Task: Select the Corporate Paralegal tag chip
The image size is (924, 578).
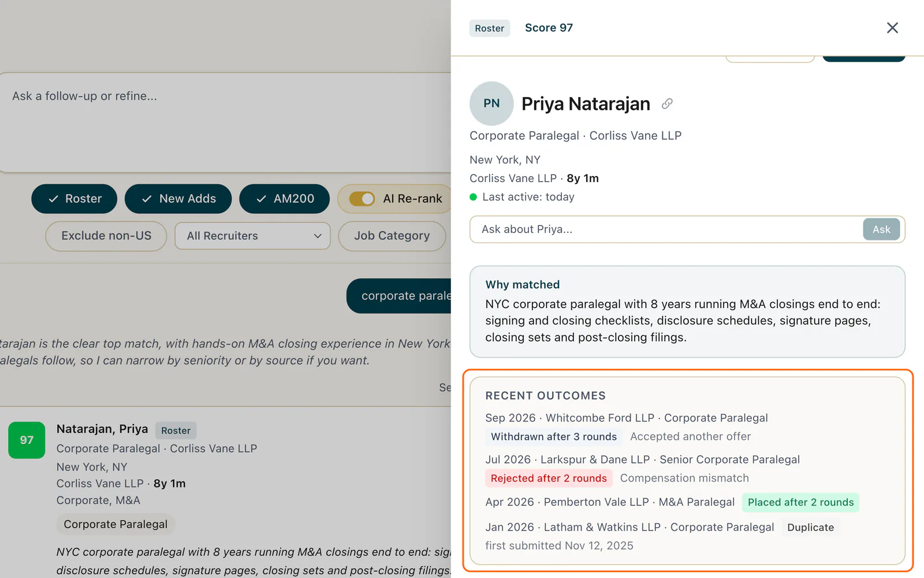Action: (x=115, y=524)
